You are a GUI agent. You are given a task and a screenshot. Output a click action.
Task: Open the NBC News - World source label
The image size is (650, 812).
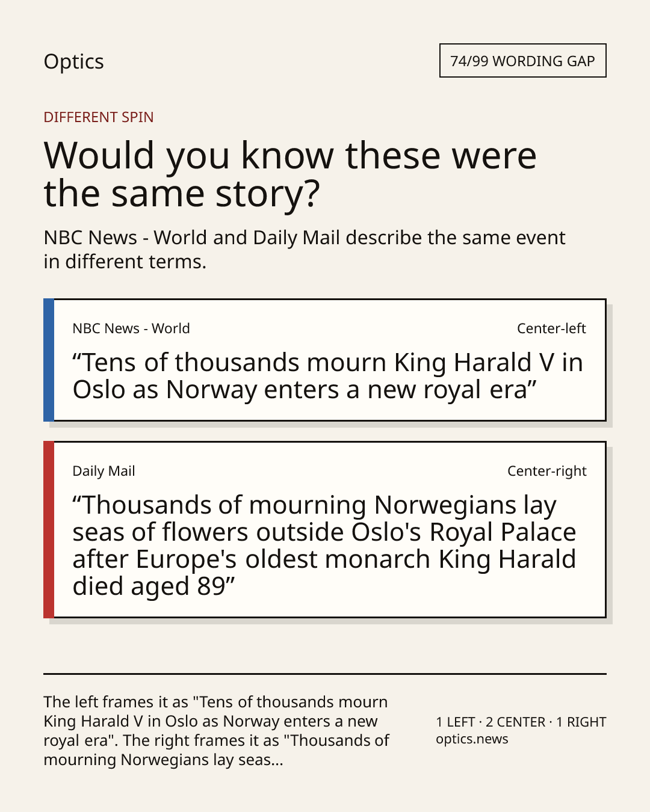click(x=131, y=328)
